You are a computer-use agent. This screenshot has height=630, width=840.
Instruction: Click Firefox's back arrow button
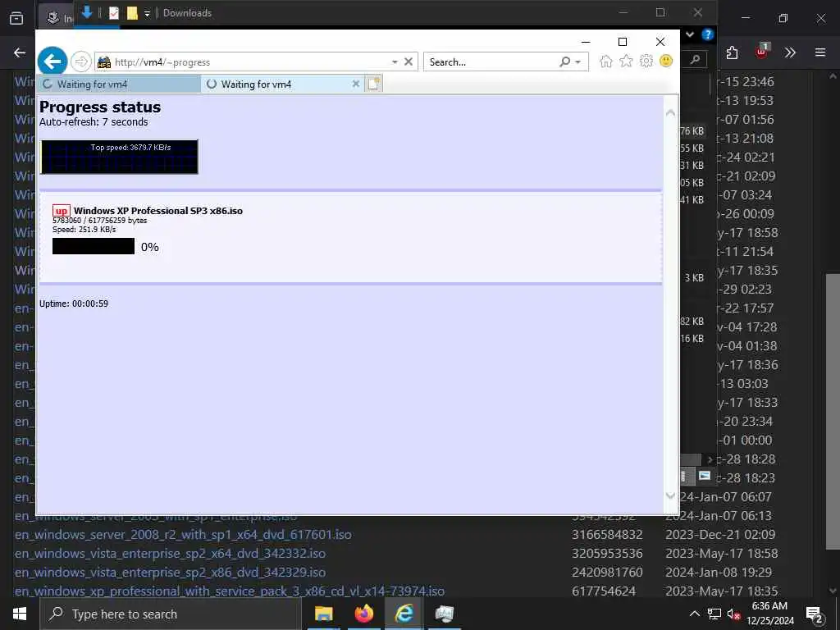[20, 52]
